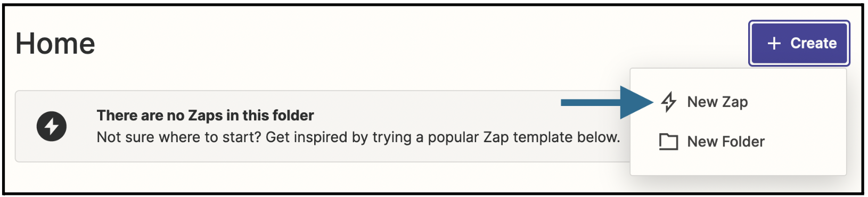868x197 pixels.
Task: Click the folder outline icon beside New Folder
Action: (x=668, y=142)
